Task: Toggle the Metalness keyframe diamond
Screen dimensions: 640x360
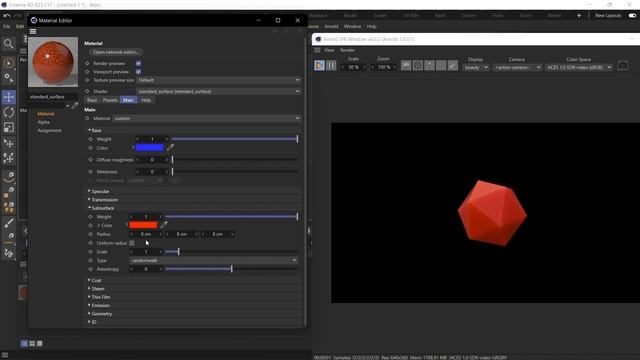Action: [91, 172]
